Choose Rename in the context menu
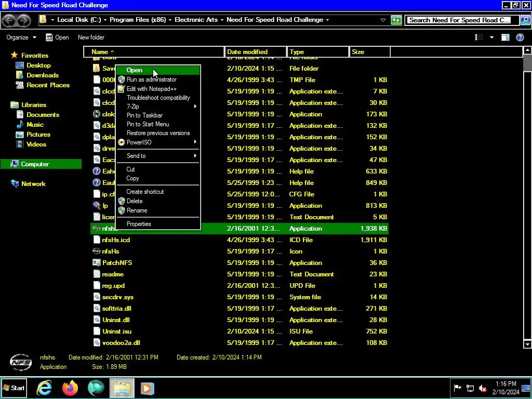The width and height of the screenshot is (532, 399). click(158, 210)
